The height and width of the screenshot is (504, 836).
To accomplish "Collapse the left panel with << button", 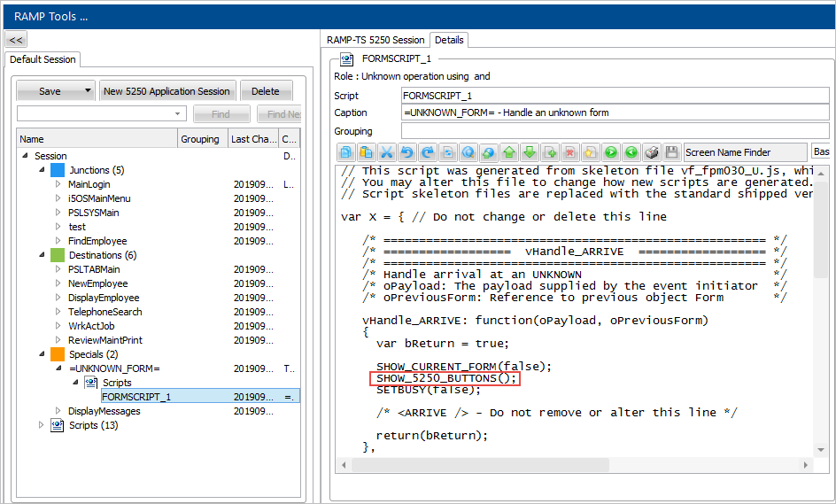I will 16,40.
